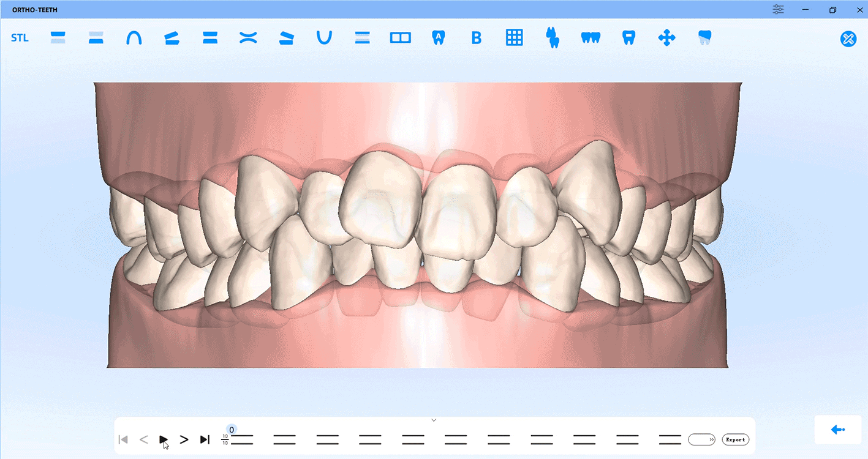The height and width of the screenshot is (459, 868).
Task: Open the settings sliders icon in title bar
Action: [778, 10]
